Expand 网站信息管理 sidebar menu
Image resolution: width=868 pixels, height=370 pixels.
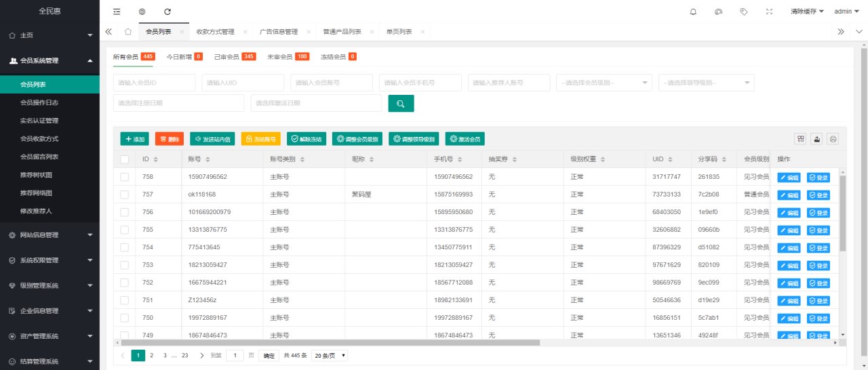[x=50, y=235]
